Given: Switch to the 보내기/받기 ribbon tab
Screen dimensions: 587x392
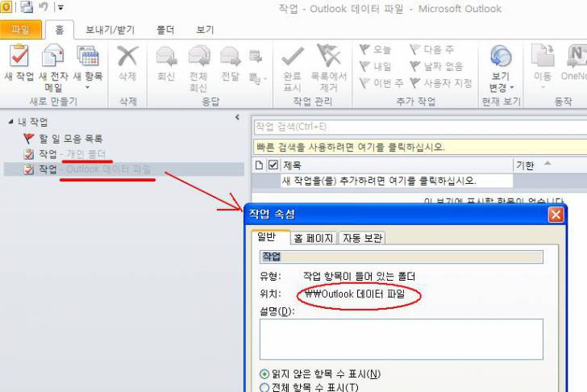Looking at the screenshot, I should (x=110, y=30).
